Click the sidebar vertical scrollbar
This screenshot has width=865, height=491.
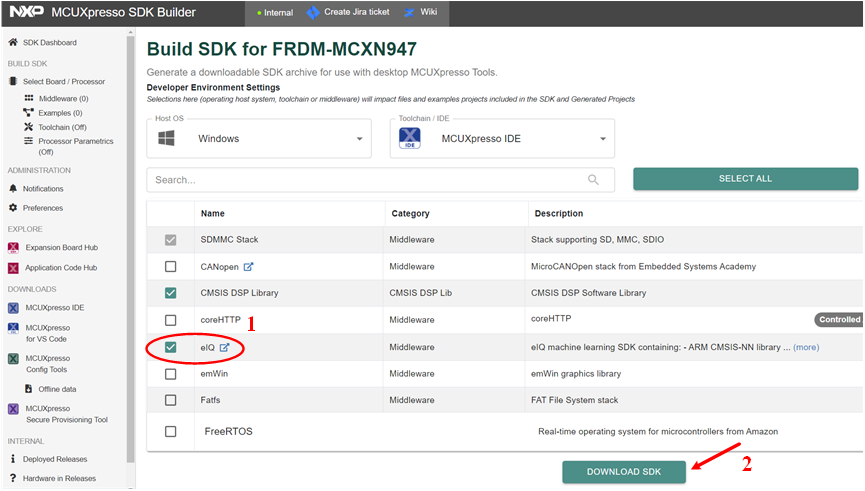pos(130,248)
